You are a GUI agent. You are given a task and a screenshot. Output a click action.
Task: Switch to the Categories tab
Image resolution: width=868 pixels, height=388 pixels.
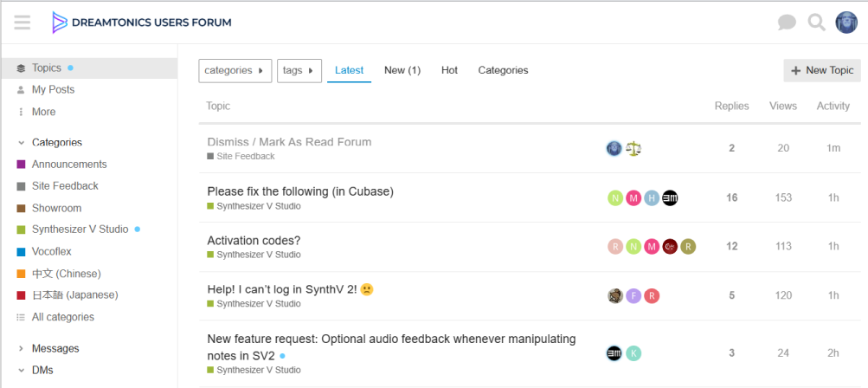click(x=503, y=70)
